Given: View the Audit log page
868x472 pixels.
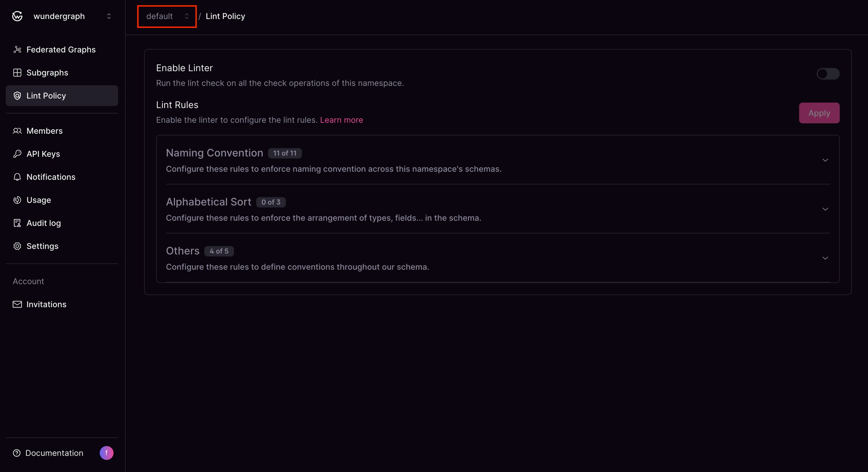Looking at the screenshot, I should tap(43, 223).
